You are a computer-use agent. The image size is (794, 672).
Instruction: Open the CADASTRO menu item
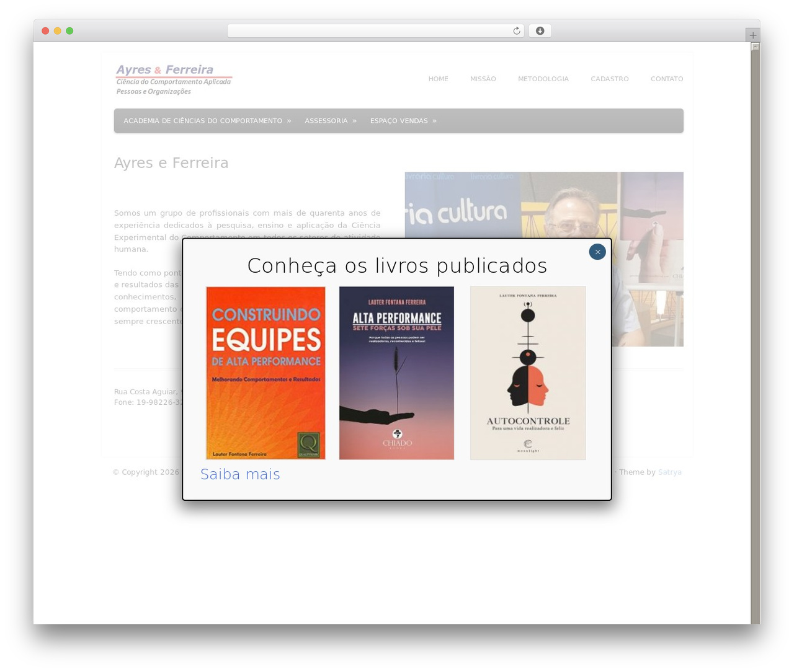609,79
